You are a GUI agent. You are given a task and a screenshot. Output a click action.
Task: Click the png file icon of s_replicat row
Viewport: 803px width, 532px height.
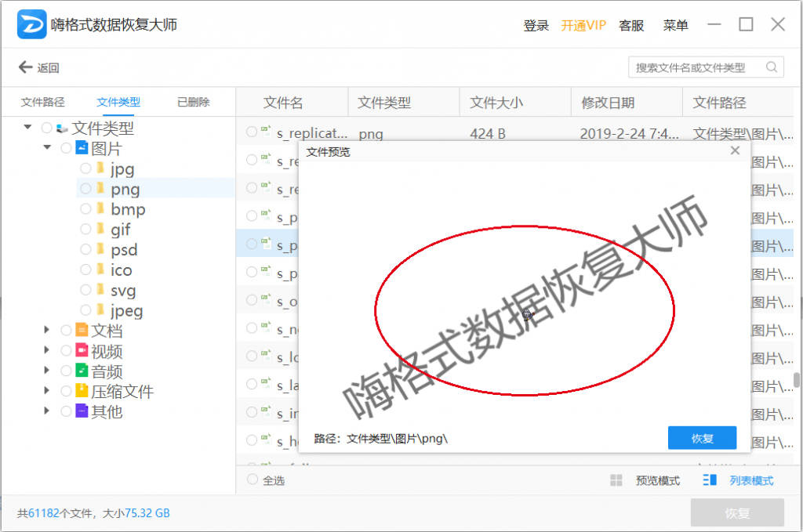266,131
